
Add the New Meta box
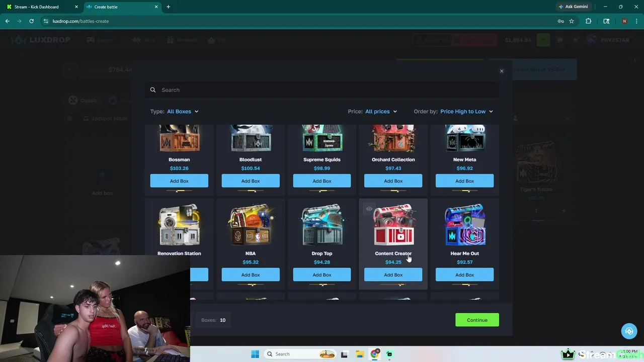click(x=465, y=181)
